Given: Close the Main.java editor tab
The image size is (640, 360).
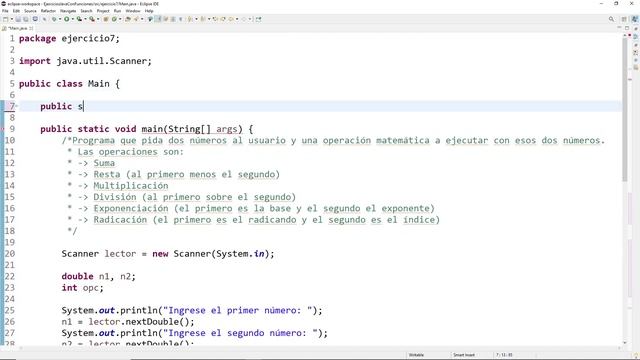Looking at the screenshot, I should (x=31, y=28).
